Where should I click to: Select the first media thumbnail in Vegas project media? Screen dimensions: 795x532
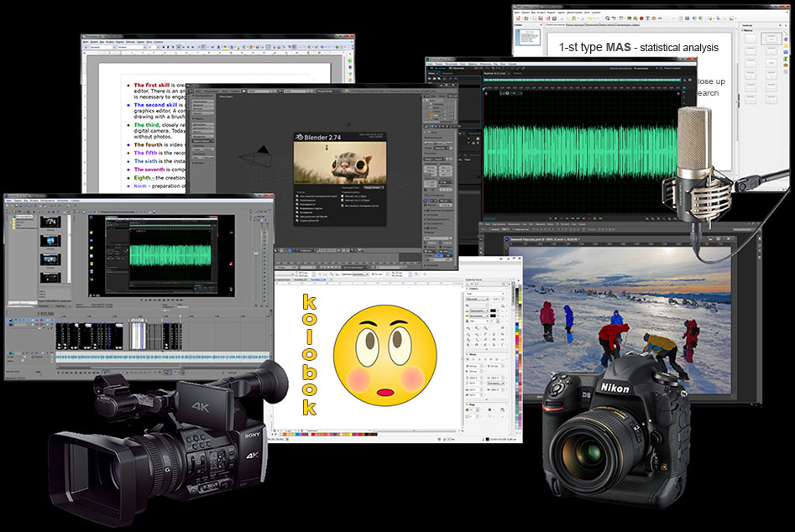point(50,222)
